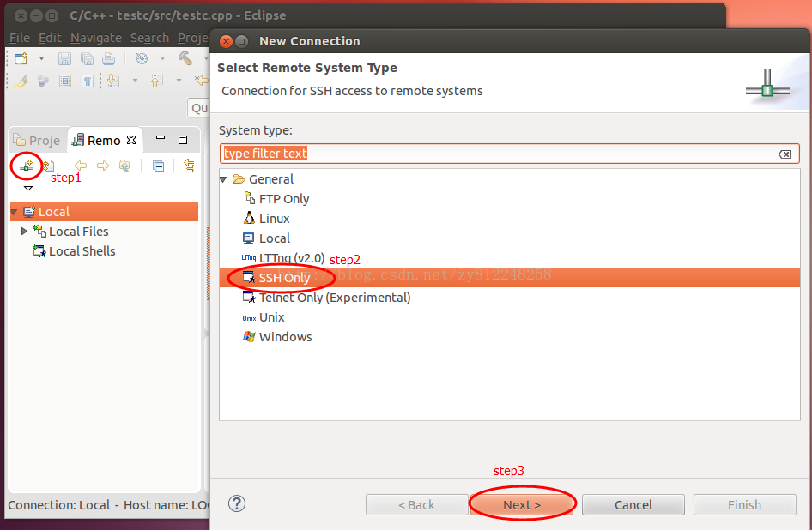The height and width of the screenshot is (530, 812).
Task: Toggle the Mark Occurrences highlighter icon
Action: [x=21, y=81]
